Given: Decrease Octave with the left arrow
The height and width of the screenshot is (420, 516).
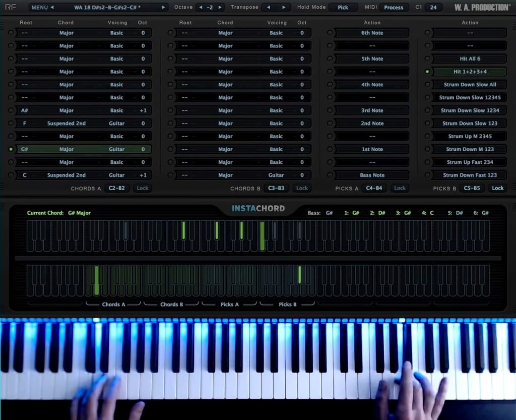Looking at the screenshot, I should (201, 7).
